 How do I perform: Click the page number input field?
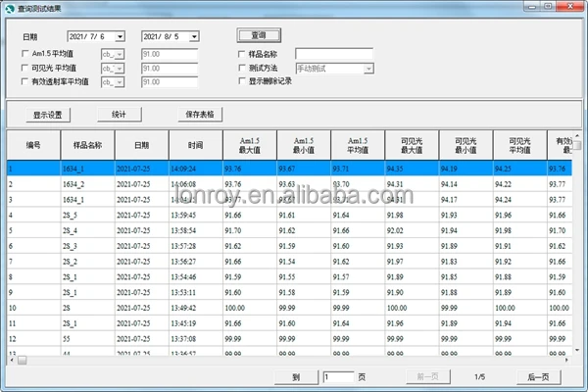click(338, 376)
